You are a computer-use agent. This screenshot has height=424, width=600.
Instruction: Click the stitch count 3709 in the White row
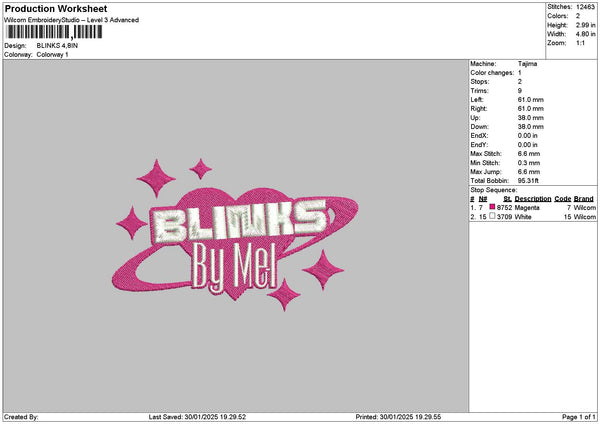click(504, 217)
